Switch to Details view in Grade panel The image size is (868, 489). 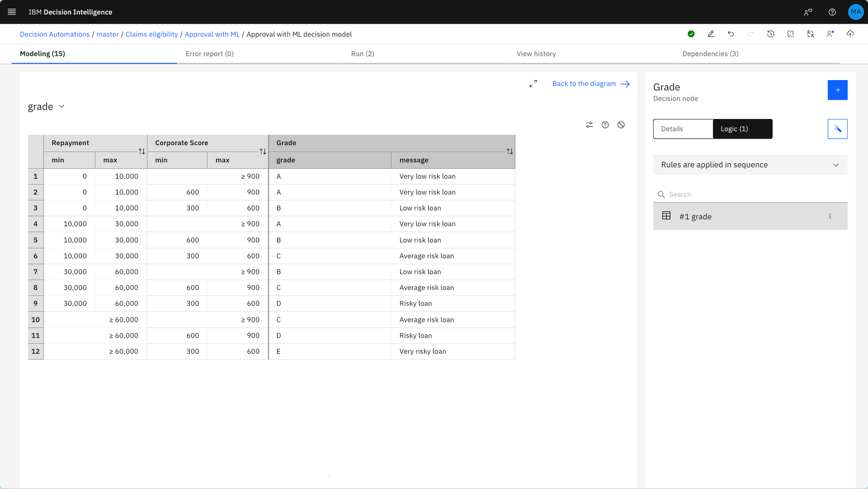[683, 129]
